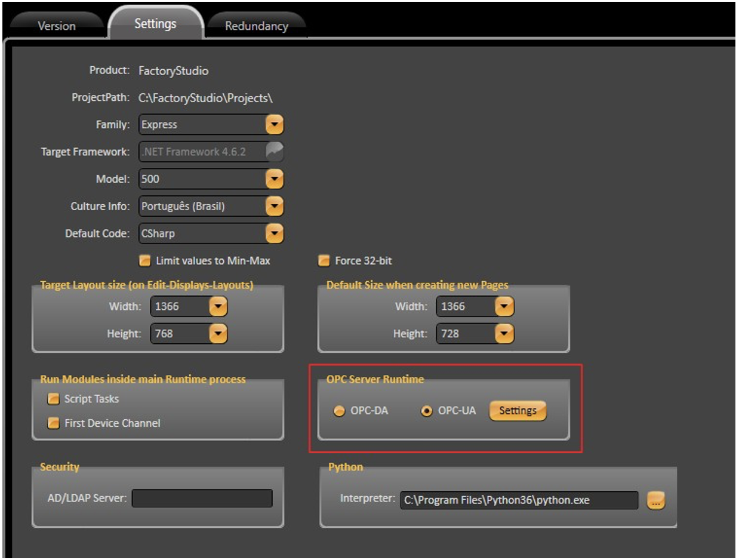Toggle Limit values to Min-Max checkbox
Screen dimensions: 739x560
click(144, 261)
